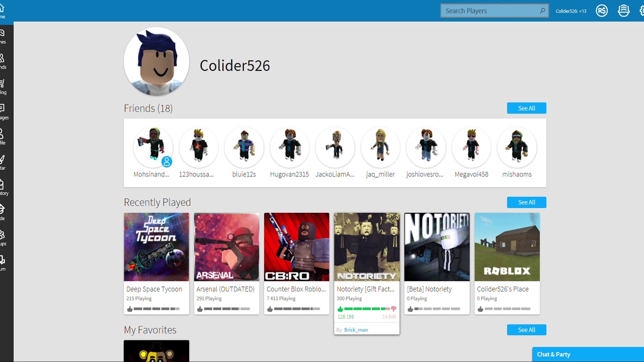Open the Colider526's Place thumbnail
Viewport: 644px width, 362px height.
[507, 247]
